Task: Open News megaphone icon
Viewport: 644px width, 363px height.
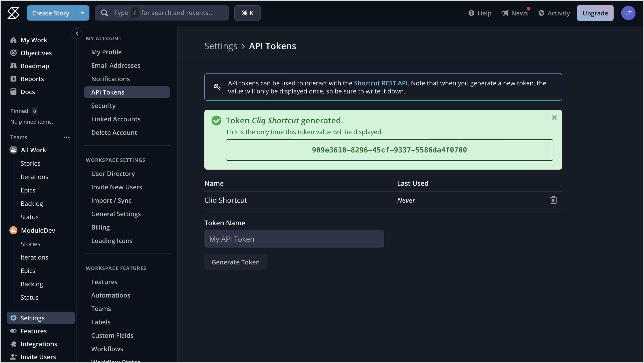Action: 505,13
